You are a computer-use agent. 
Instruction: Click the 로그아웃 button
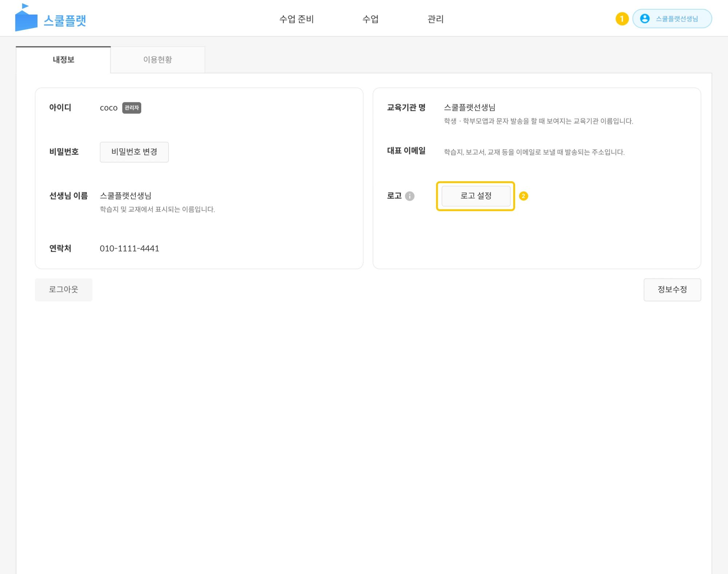[63, 289]
